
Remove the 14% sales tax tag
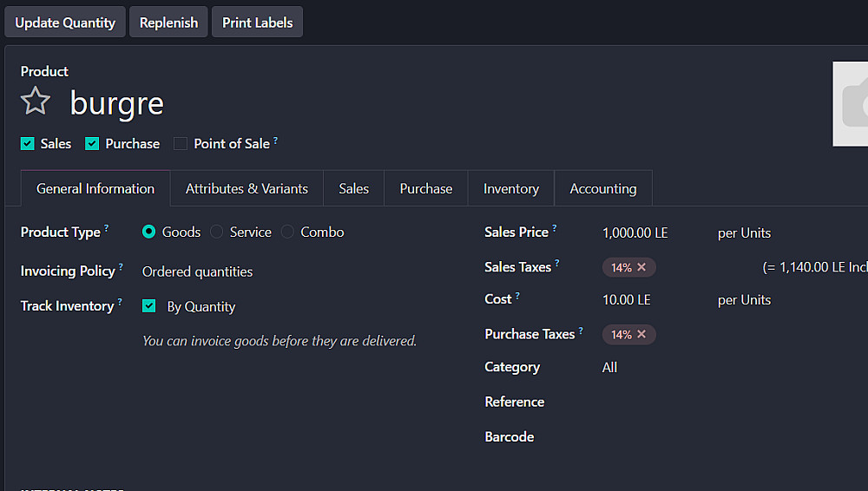coord(641,267)
